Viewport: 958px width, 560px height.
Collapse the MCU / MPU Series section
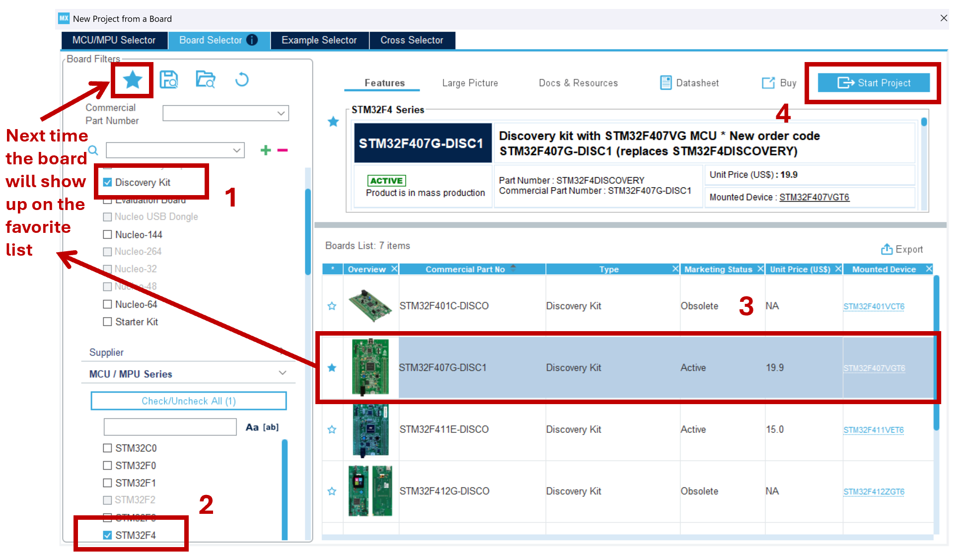click(x=283, y=373)
